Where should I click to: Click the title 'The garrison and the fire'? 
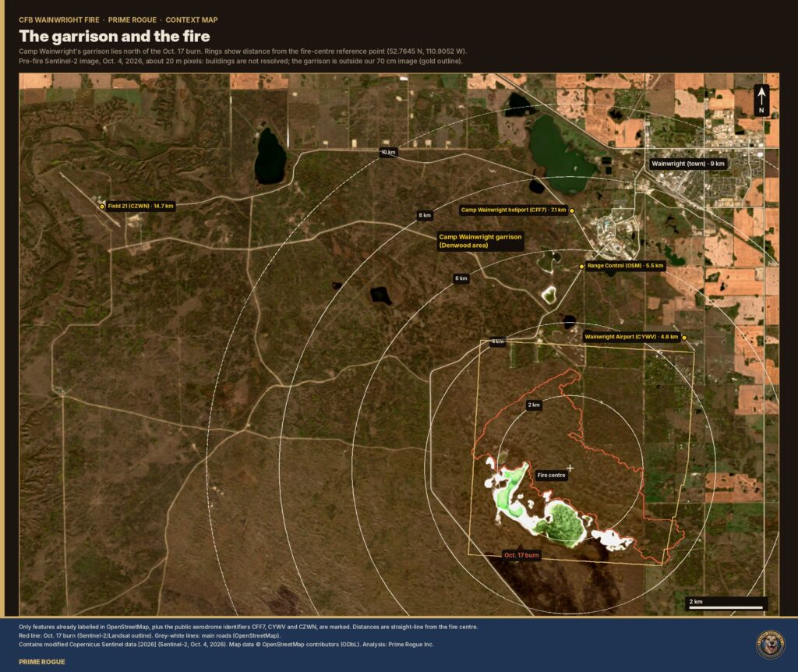coord(115,36)
